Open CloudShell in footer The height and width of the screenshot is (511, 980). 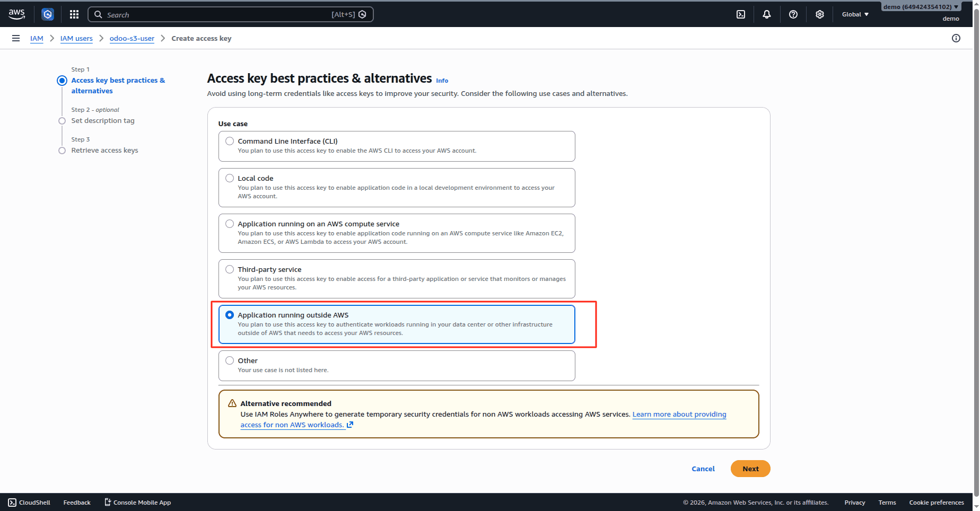click(x=29, y=503)
